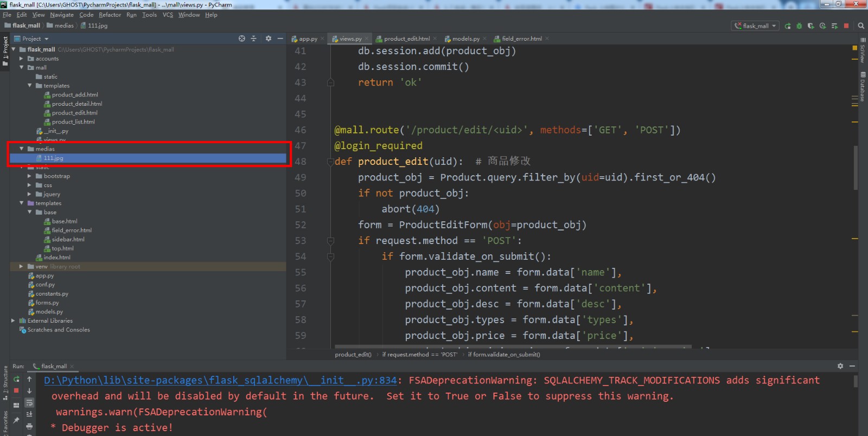Toggle soft-wrap in Run console
The image size is (868, 436).
[29, 403]
